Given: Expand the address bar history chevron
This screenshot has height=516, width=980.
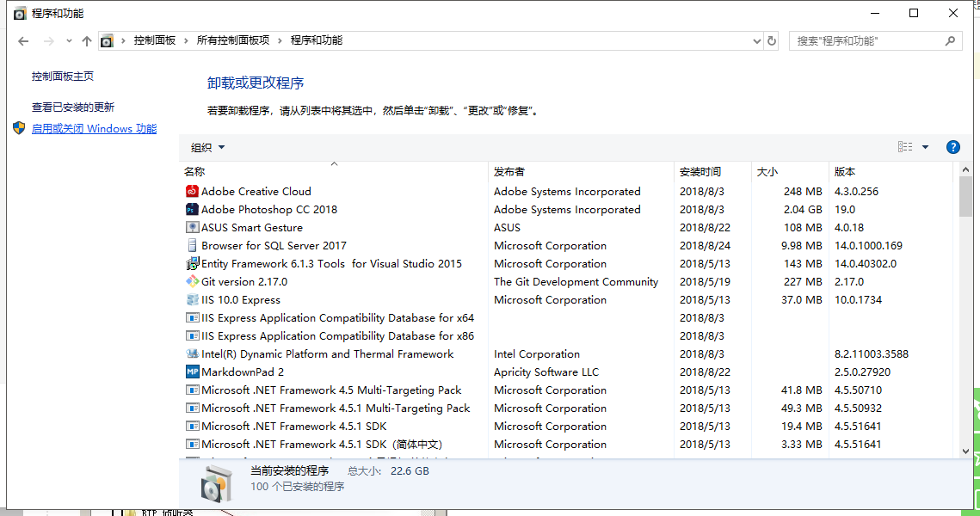Looking at the screenshot, I should coord(756,40).
